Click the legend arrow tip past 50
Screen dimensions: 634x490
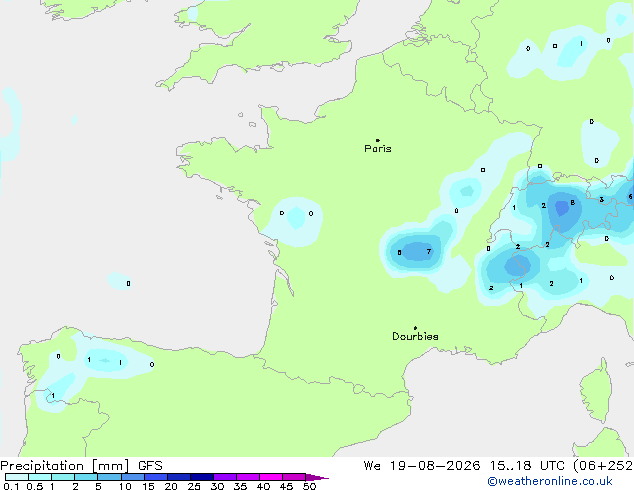click(317, 477)
